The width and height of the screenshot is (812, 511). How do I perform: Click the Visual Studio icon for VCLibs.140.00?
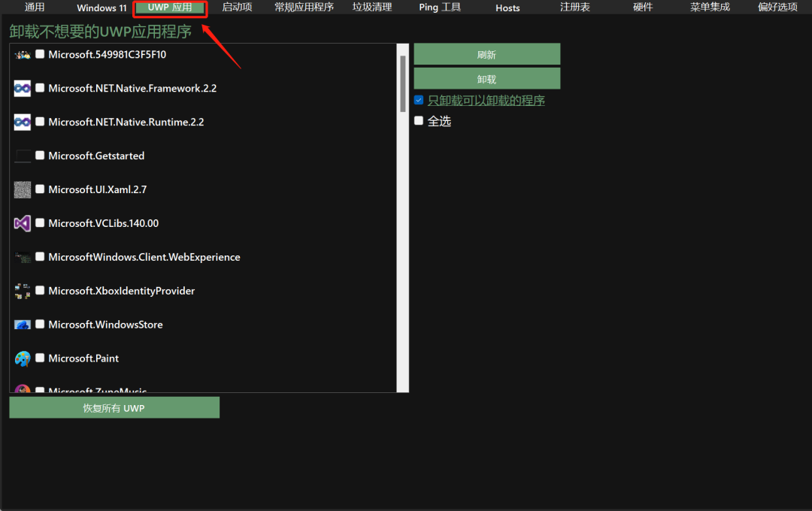point(23,223)
